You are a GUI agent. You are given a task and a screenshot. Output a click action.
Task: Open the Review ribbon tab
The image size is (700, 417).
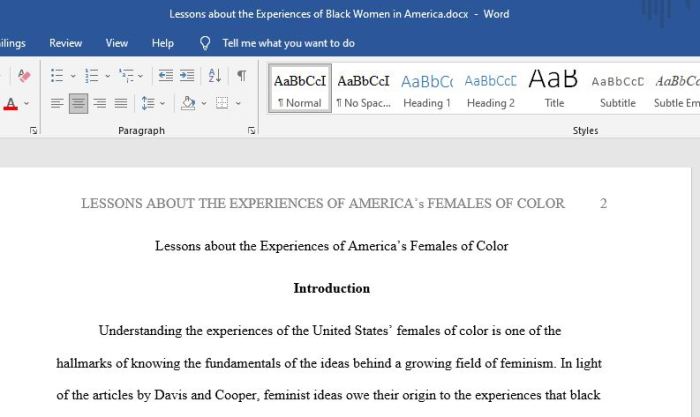click(x=66, y=43)
